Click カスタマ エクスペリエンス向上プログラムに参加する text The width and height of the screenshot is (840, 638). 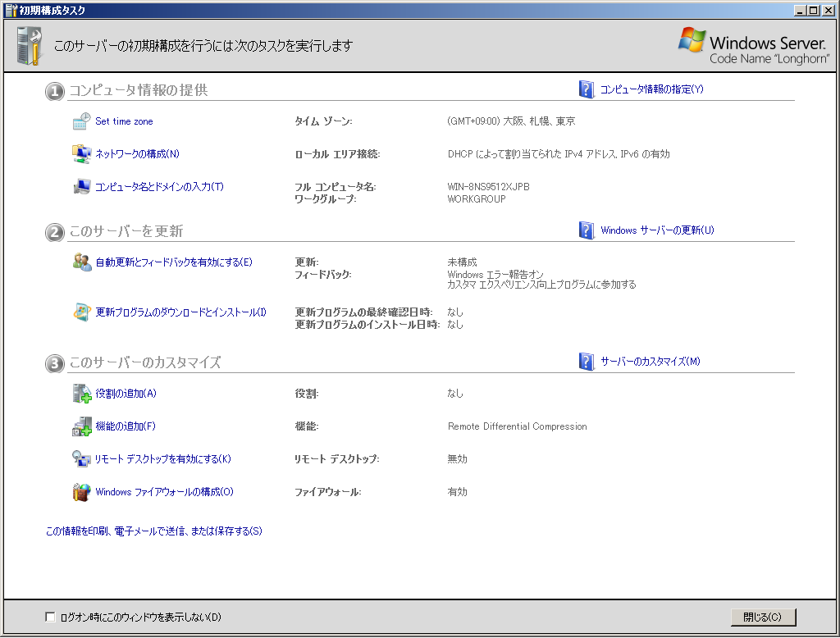point(542,285)
